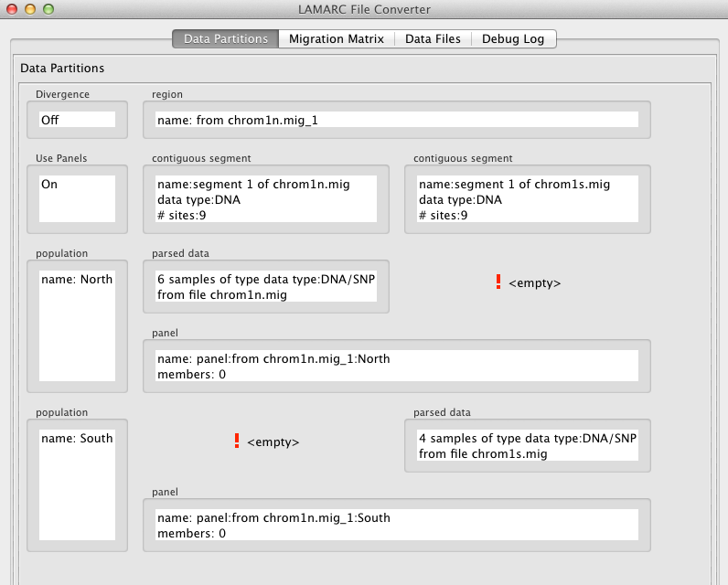Close the LAMARC File Converter window
728x585 pixels.
click(12, 9)
